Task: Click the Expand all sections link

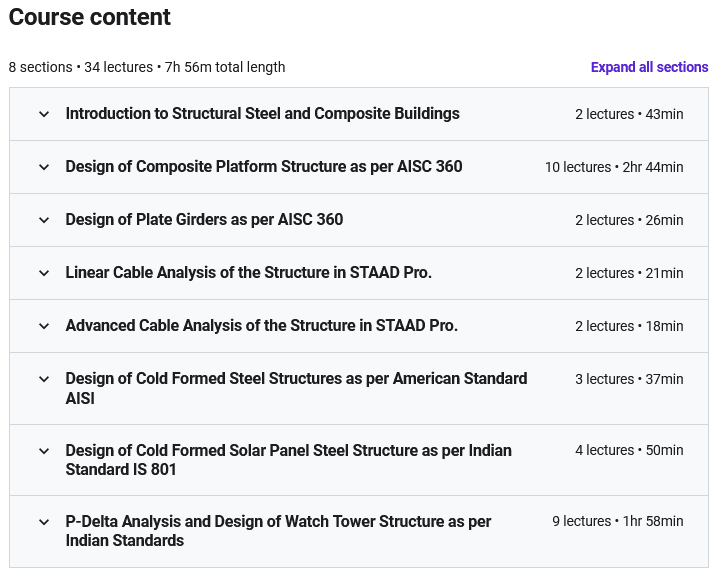Action: coord(649,67)
